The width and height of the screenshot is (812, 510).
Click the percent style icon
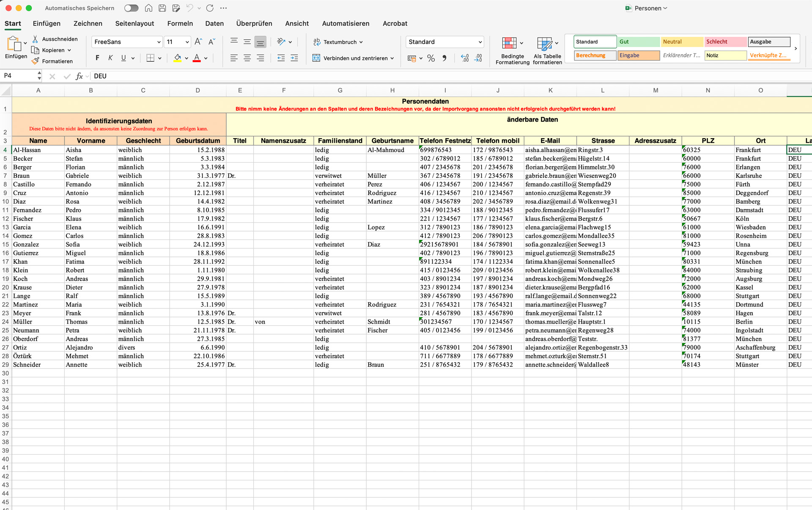pos(431,58)
